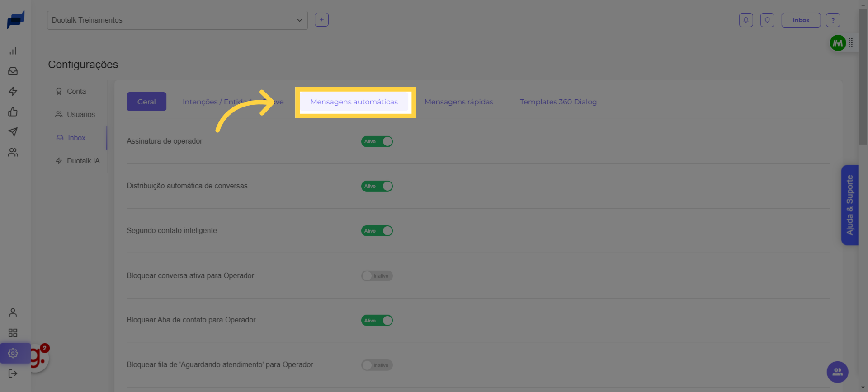868x392 pixels.
Task: Click the thumbs-up sidebar icon
Action: point(13,112)
